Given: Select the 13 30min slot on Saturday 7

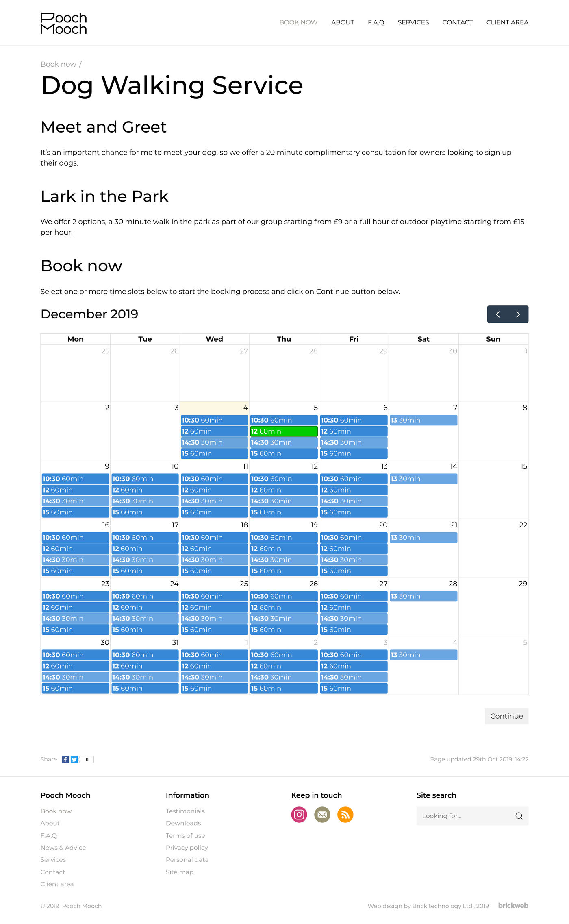Looking at the screenshot, I should pyautogui.click(x=423, y=420).
